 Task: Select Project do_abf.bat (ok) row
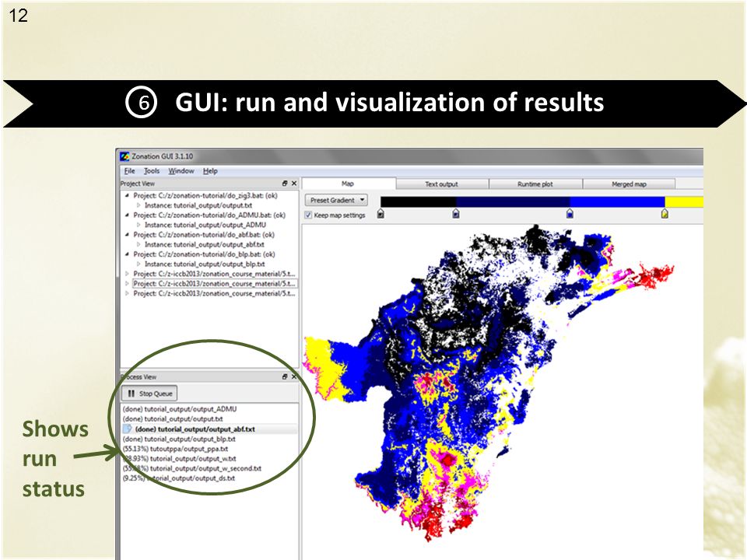(x=204, y=235)
